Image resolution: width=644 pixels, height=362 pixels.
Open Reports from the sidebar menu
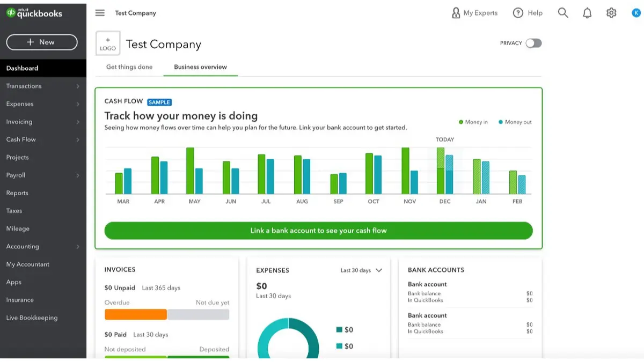[x=17, y=193]
